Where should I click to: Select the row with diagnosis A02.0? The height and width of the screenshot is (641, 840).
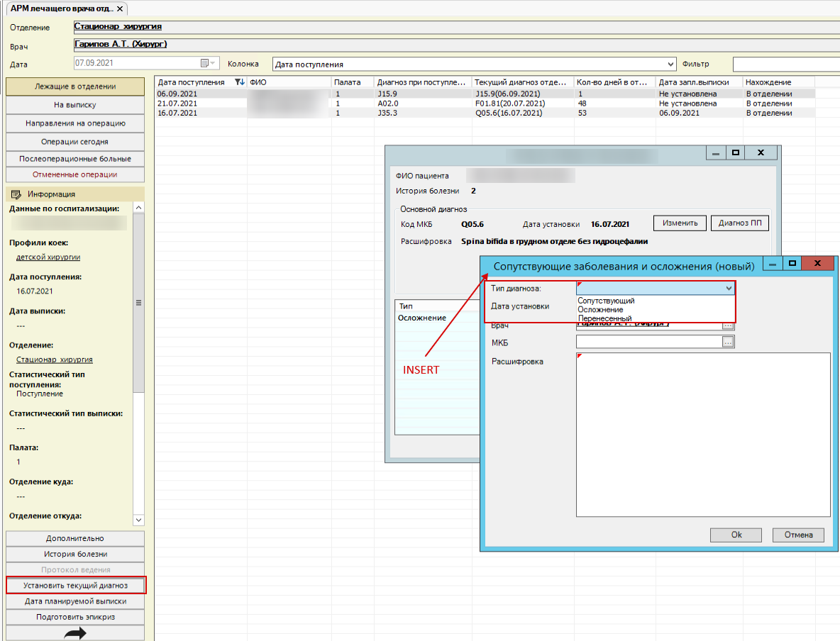pyautogui.click(x=485, y=104)
